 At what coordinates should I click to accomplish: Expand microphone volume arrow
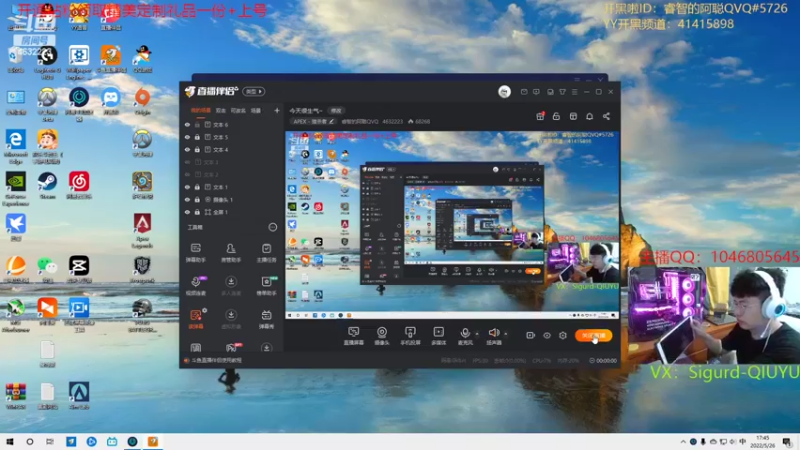pos(477,334)
